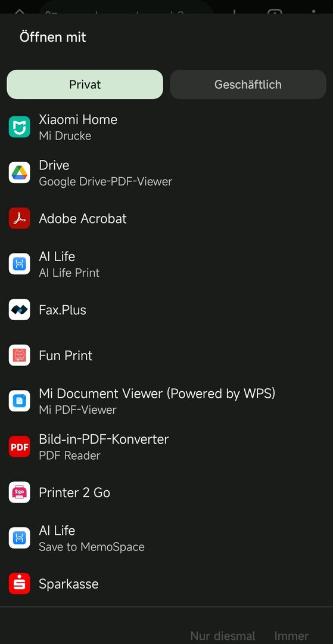Select the AI Life Print icon
The height and width of the screenshot is (644, 333).
point(19,264)
